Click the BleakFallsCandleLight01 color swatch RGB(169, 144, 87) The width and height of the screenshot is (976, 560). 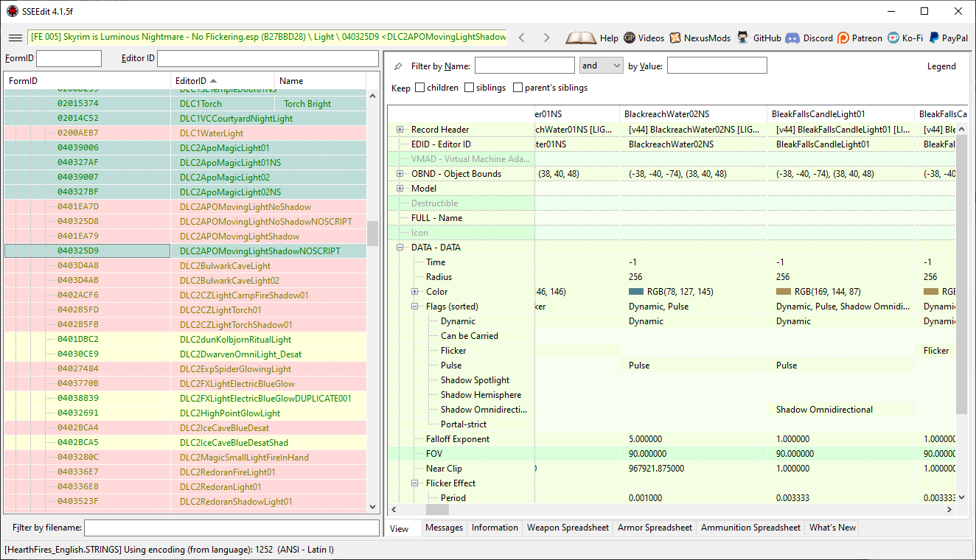(784, 292)
